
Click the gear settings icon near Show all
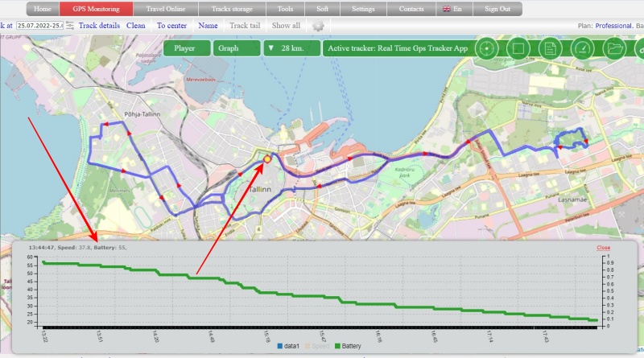pos(318,26)
